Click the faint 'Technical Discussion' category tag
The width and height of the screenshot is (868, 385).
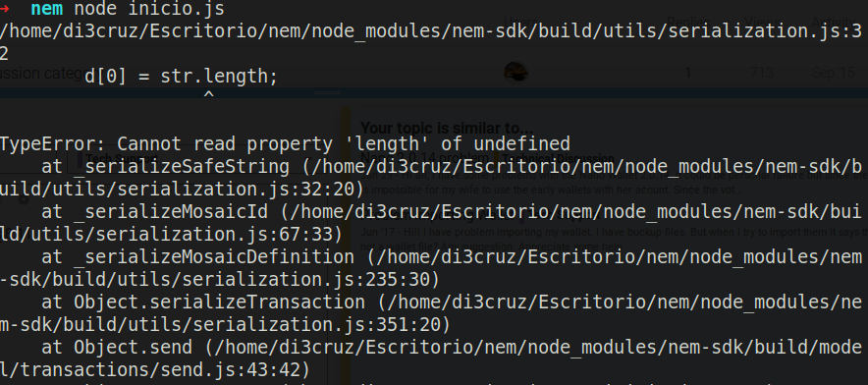pos(562,159)
